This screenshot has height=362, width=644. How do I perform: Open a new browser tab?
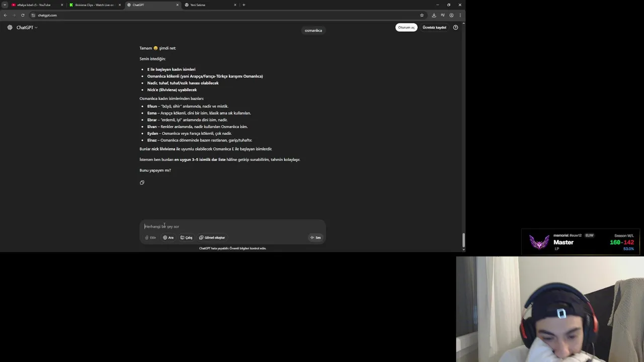(244, 5)
